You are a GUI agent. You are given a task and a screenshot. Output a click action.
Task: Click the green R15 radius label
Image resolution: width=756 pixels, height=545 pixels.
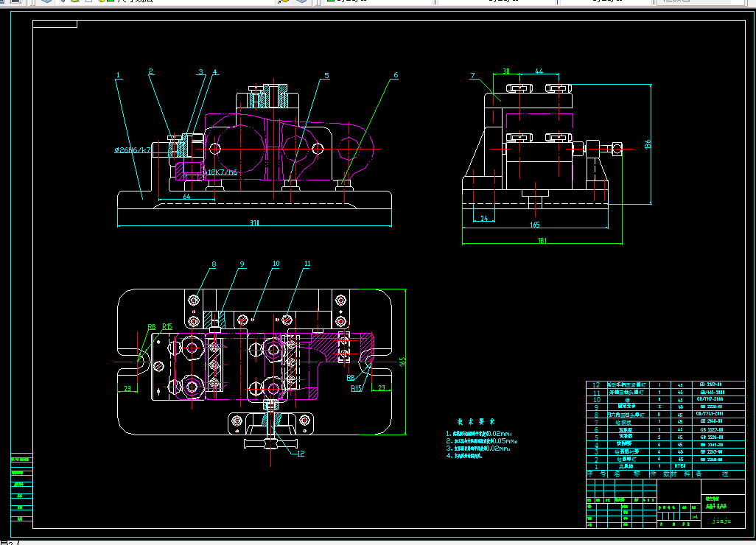167,326
